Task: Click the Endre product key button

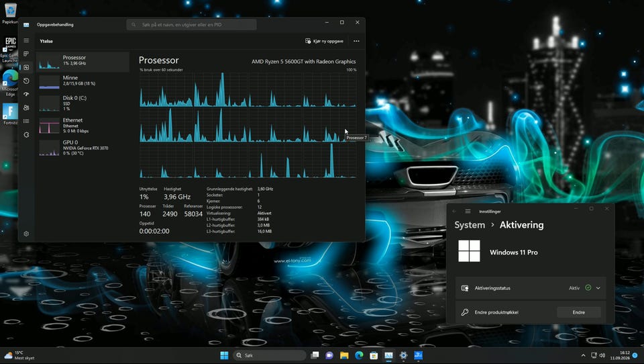Action: coord(579,312)
